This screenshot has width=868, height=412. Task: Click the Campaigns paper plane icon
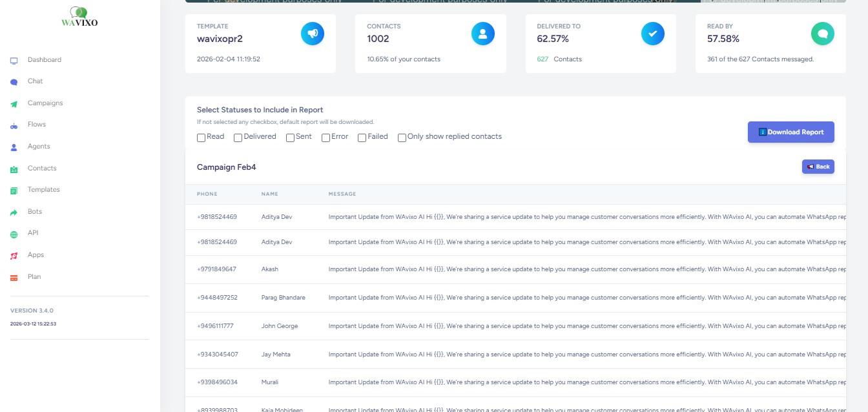(14, 104)
